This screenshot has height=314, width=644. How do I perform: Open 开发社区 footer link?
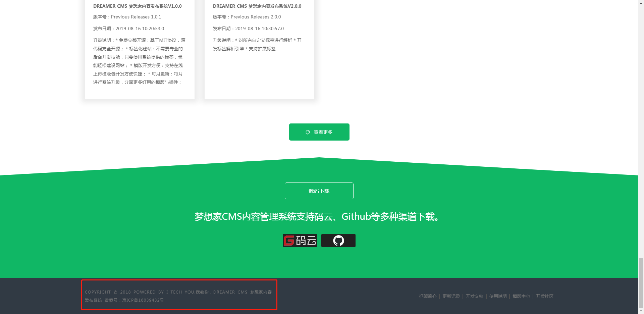pyautogui.click(x=545, y=296)
